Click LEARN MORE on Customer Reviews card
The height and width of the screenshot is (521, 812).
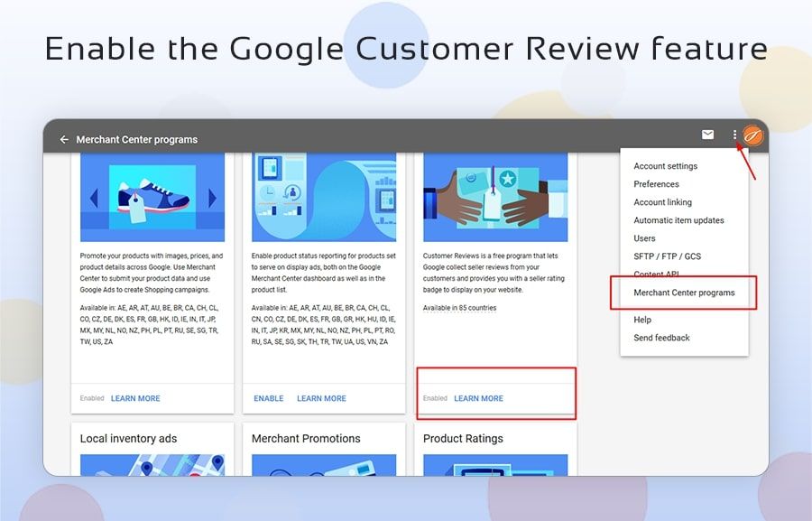click(478, 398)
